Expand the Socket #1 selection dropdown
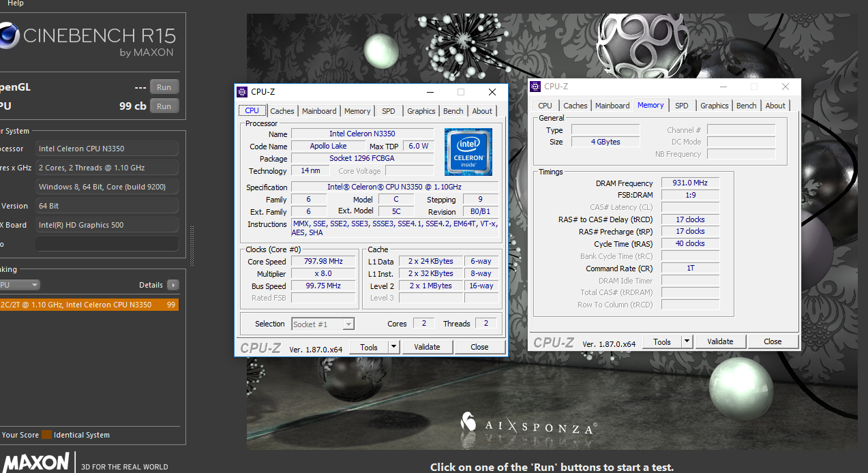Screen dimensions: 868x473 [348, 324]
